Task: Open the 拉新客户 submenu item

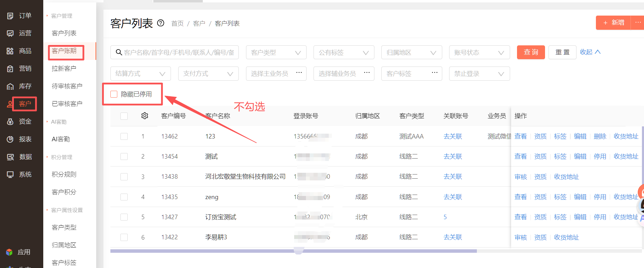Action: tap(64, 69)
